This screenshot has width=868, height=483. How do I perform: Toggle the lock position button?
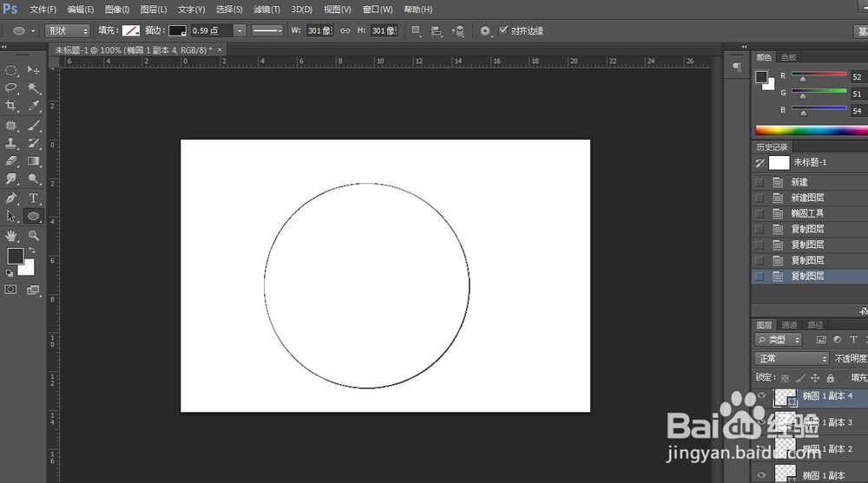tap(815, 378)
